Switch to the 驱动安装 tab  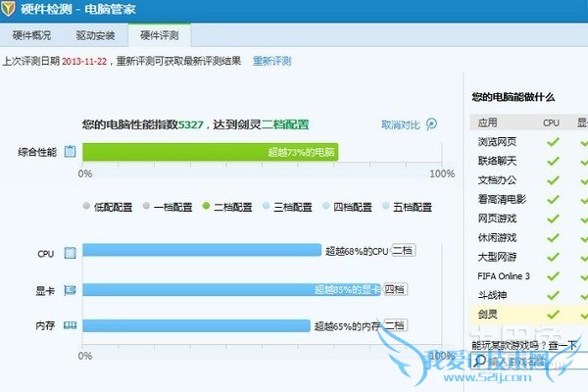(96, 35)
